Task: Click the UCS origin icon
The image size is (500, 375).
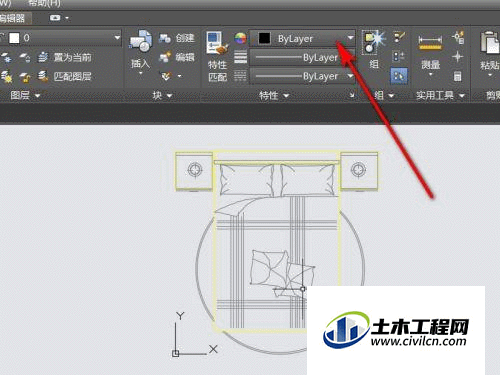Action: point(176,353)
